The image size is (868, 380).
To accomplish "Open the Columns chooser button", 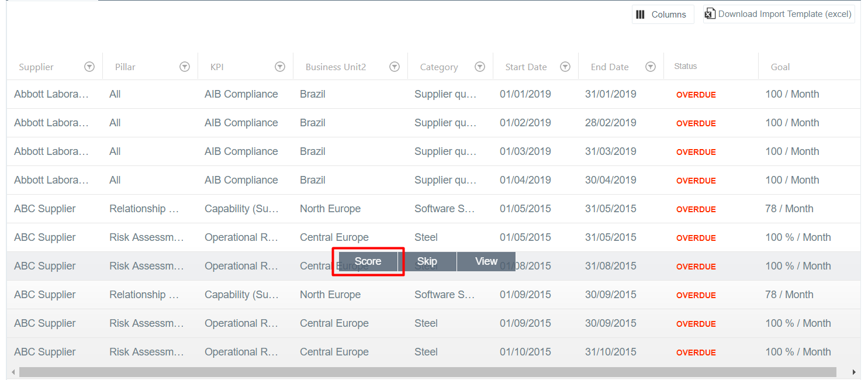I will (662, 15).
